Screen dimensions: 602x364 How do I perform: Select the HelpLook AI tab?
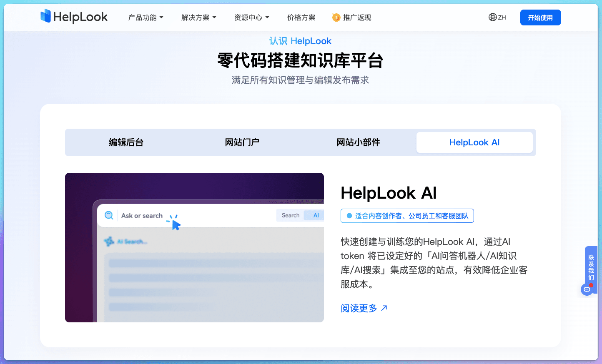[474, 142]
